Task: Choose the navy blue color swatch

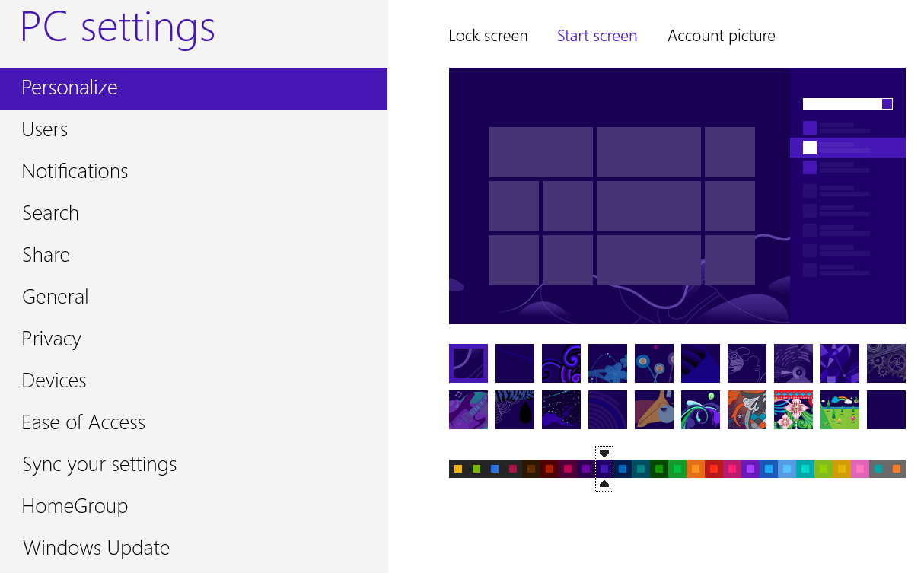Action: [623, 469]
